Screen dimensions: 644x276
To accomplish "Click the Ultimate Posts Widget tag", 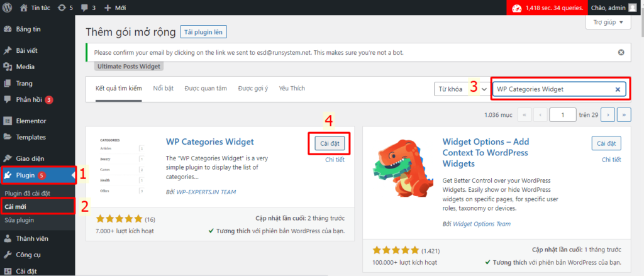I will (128, 66).
